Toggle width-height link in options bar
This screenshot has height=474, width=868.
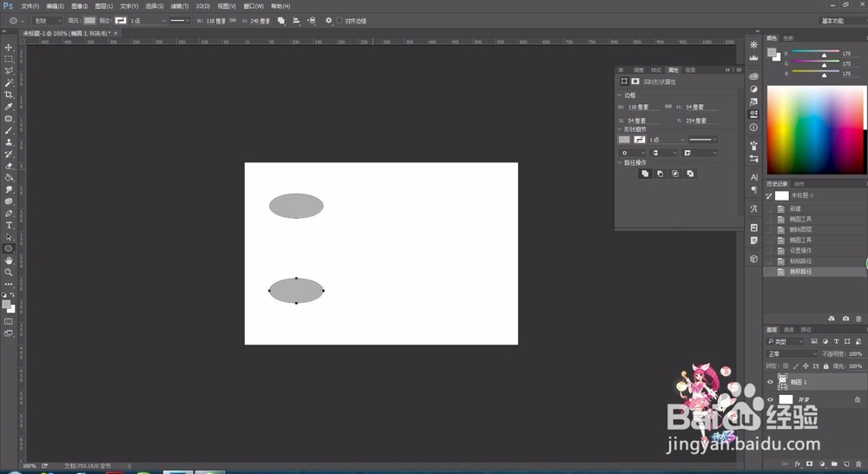tap(233, 21)
